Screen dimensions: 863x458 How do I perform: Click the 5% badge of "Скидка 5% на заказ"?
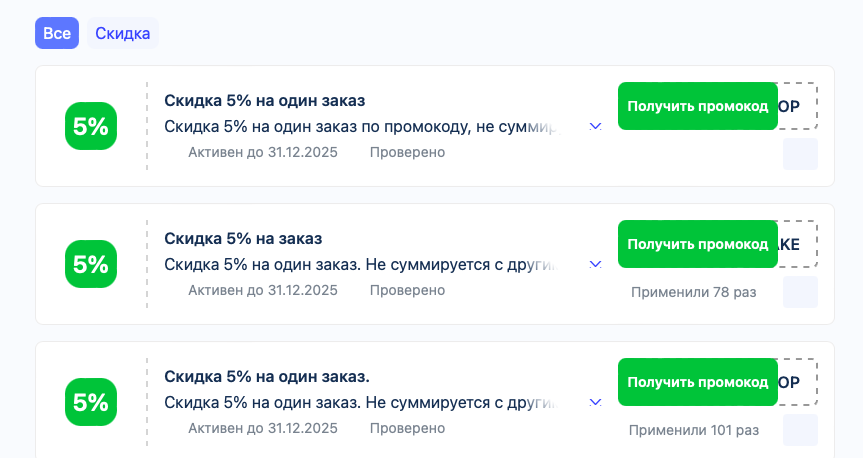pyautogui.click(x=91, y=264)
